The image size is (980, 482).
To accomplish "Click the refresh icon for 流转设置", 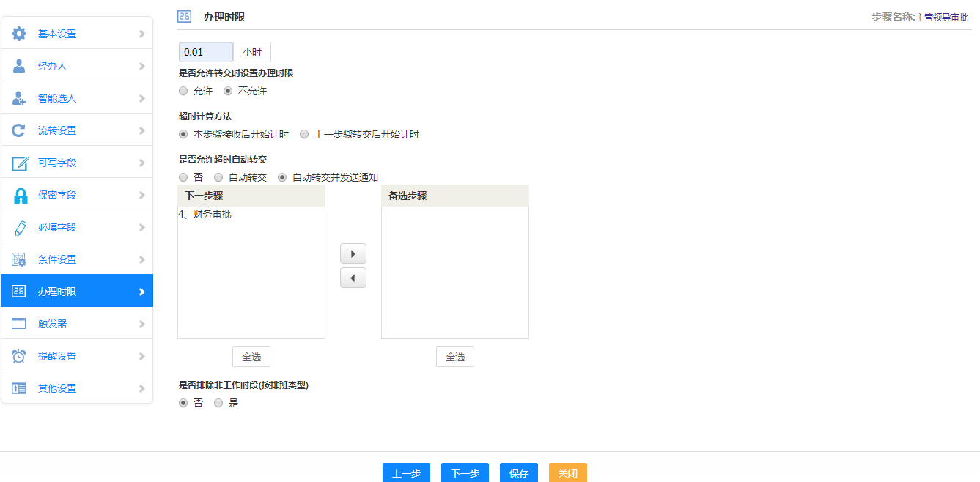I will click(19, 130).
